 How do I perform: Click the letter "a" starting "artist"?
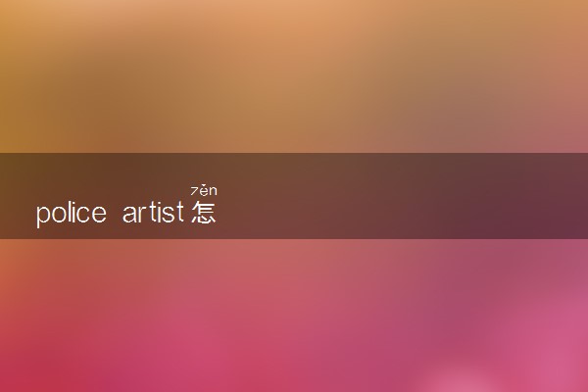point(129,214)
